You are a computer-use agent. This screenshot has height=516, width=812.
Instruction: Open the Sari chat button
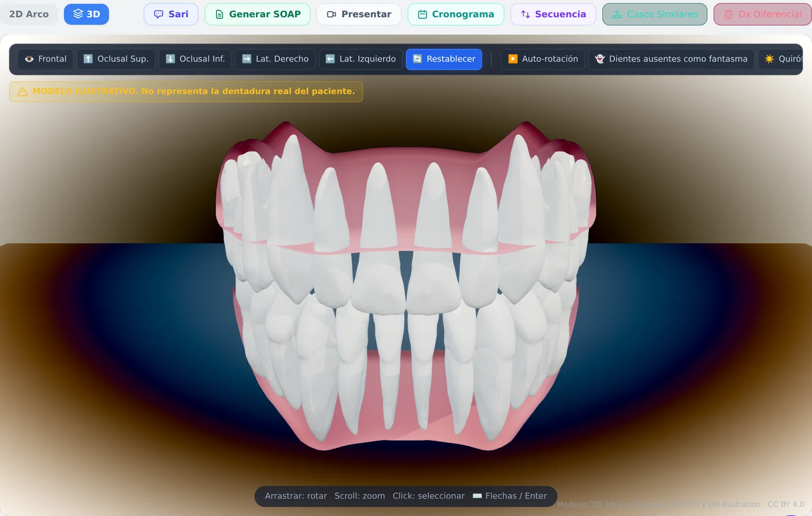[x=171, y=14]
